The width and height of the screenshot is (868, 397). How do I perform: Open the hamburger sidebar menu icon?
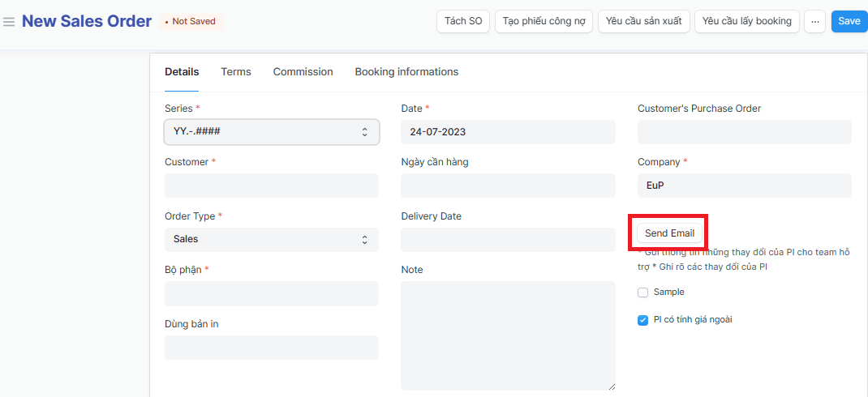coord(10,22)
